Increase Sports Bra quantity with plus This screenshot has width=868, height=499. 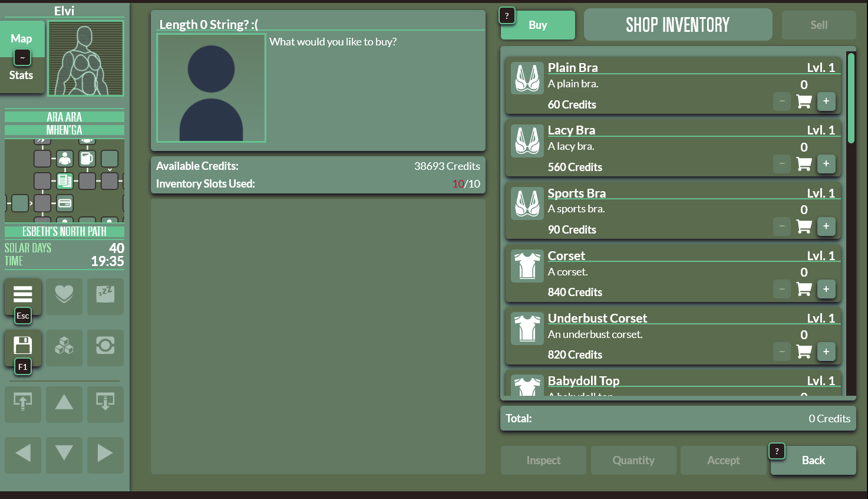point(826,226)
